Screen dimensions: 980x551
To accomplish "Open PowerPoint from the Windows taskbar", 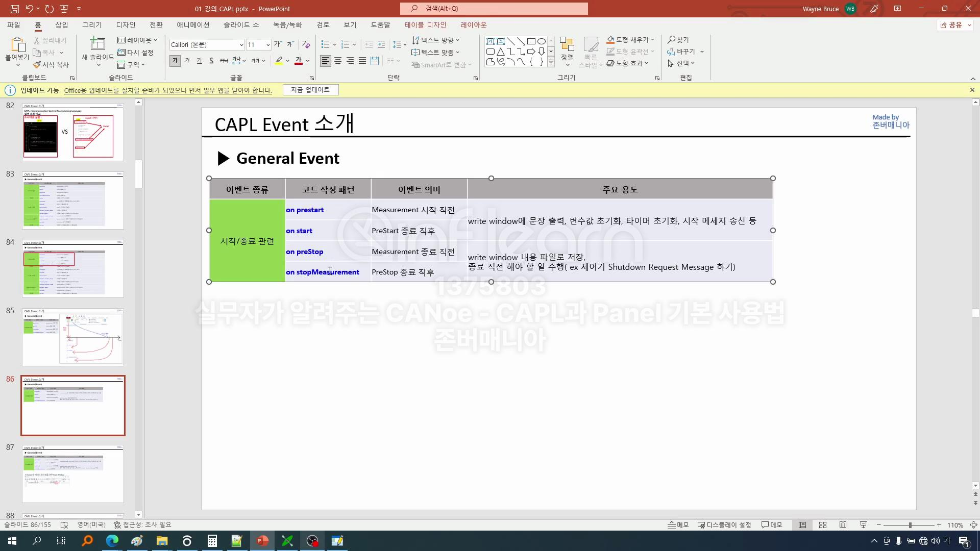I will tap(262, 541).
